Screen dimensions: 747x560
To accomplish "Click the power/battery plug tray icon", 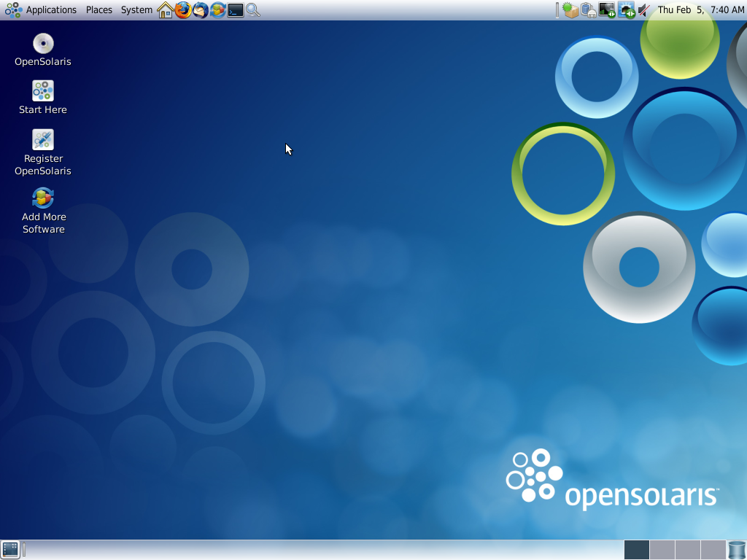I will [x=589, y=10].
